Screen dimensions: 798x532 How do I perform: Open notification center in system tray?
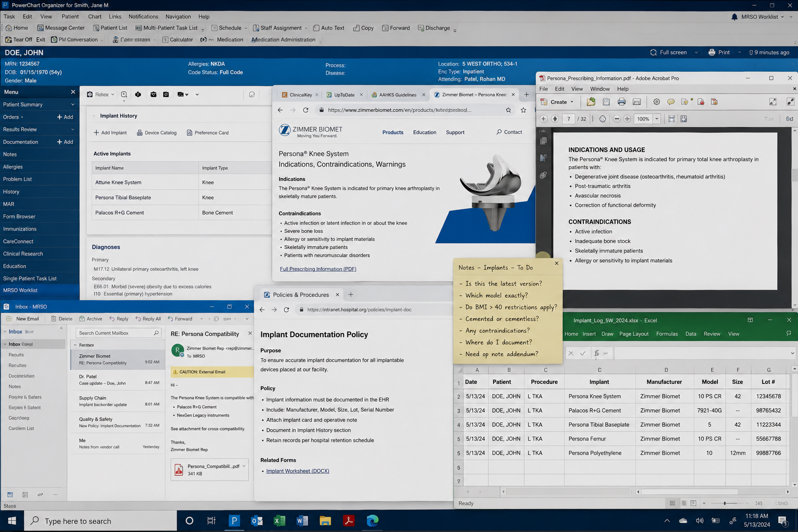(x=782, y=521)
